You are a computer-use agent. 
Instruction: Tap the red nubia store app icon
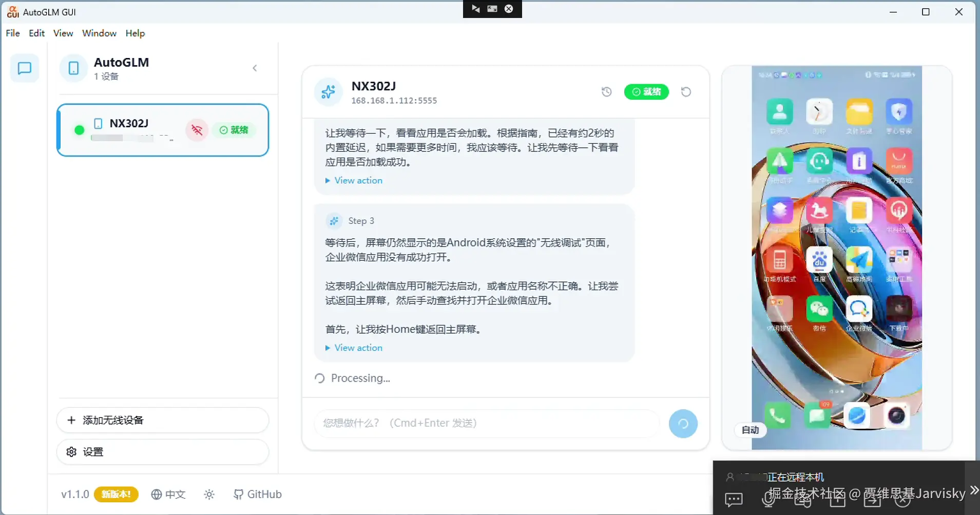coord(899,161)
